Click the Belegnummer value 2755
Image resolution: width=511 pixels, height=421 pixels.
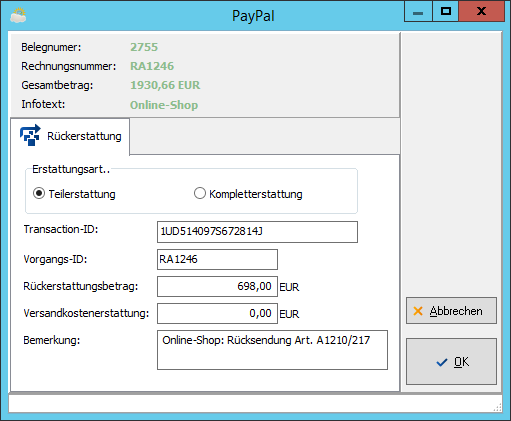point(144,47)
